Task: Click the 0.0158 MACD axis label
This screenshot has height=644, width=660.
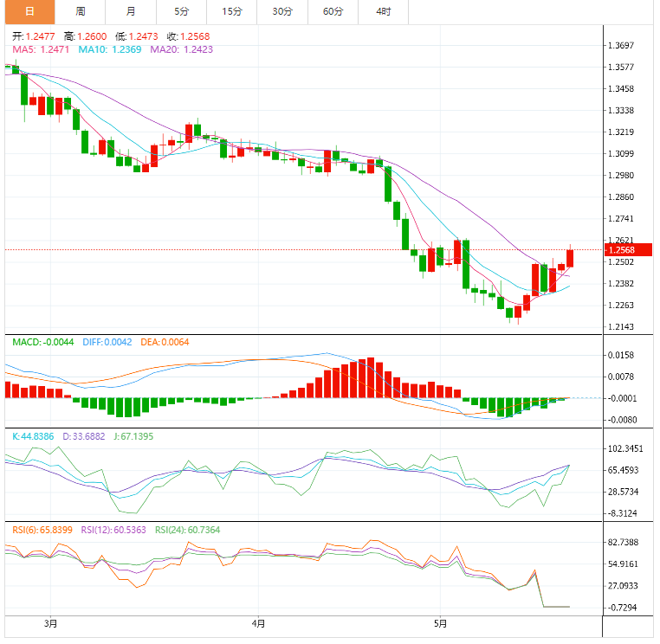Action: [x=621, y=355]
